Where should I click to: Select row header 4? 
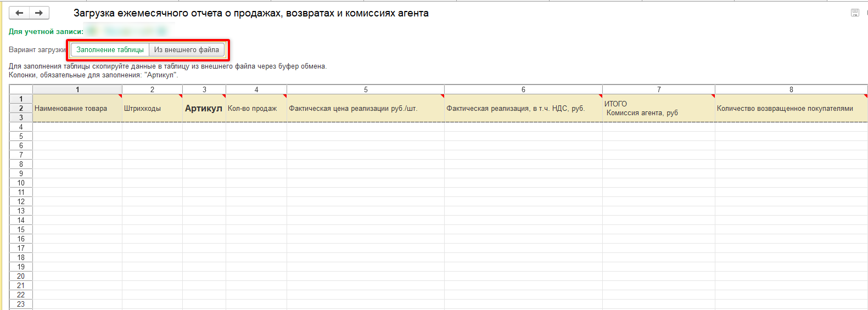(21, 127)
